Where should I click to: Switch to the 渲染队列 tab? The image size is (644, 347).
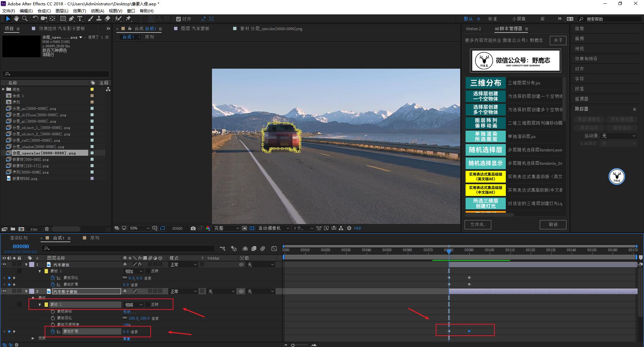(x=19, y=238)
